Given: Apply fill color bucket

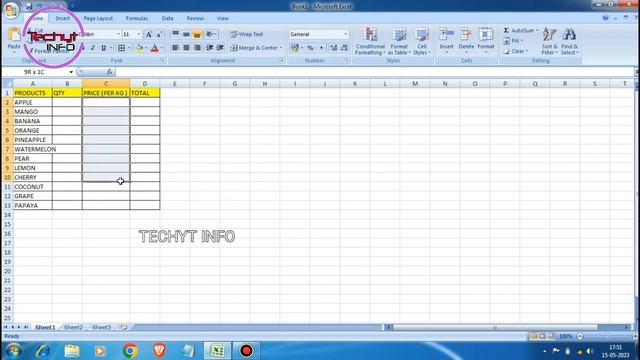Looking at the screenshot, I should click(140, 48).
